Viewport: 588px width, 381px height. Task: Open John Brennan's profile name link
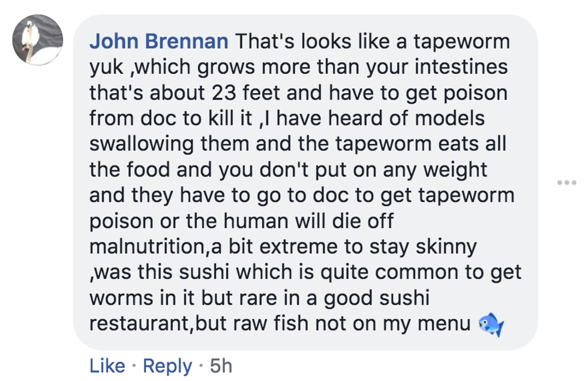point(158,43)
